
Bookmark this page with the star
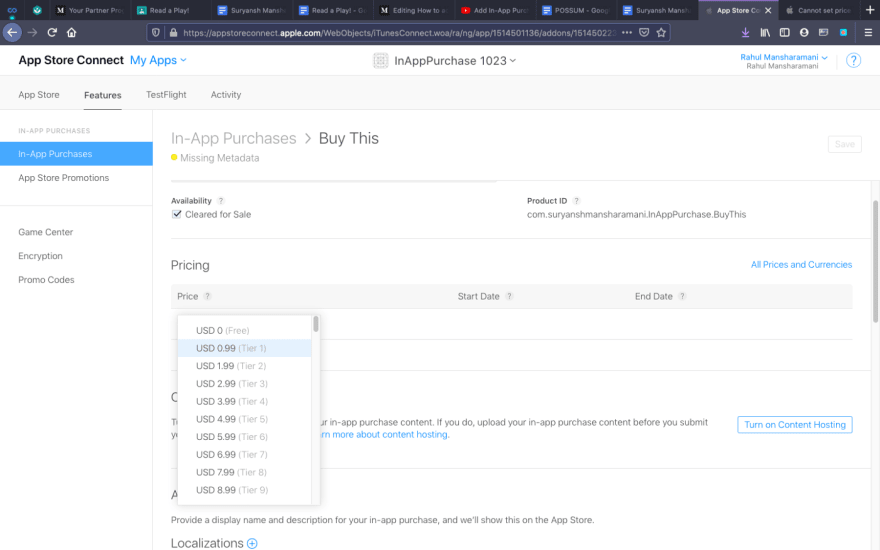(x=661, y=33)
